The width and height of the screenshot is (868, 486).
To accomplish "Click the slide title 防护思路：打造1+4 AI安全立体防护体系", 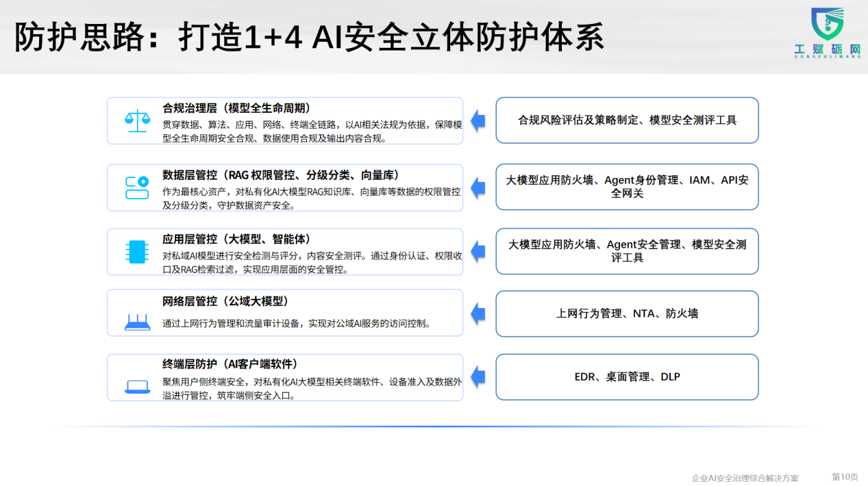I will [309, 37].
